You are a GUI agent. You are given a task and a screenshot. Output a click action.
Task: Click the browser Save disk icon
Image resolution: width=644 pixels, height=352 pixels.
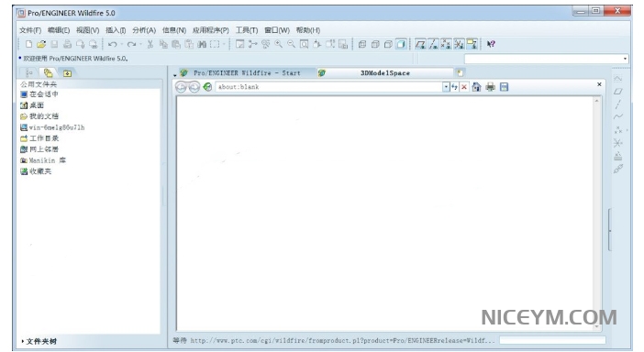(504, 87)
